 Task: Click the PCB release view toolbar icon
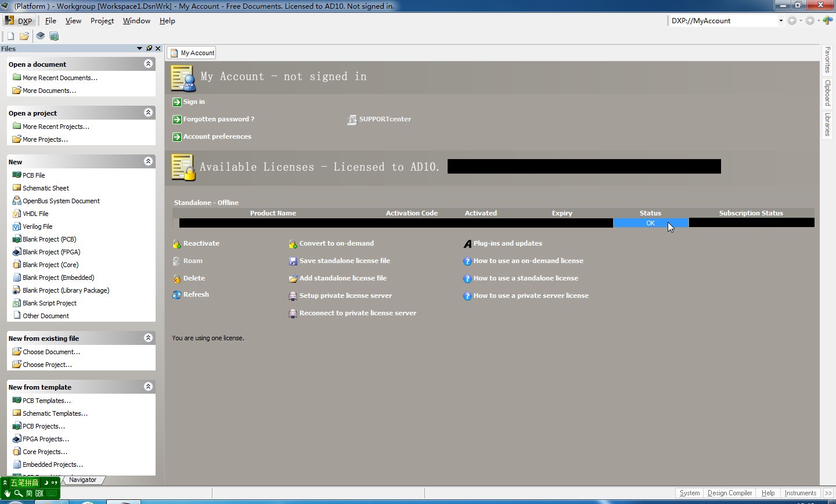pyautogui.click(x=54, y=36)
